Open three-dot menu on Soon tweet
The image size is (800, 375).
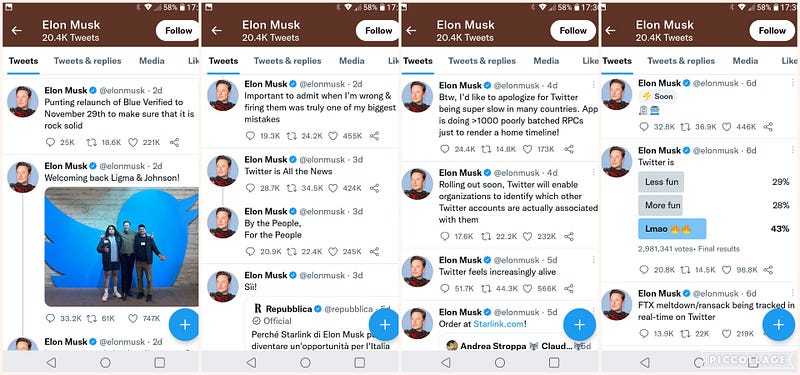(x=792, y=83)
